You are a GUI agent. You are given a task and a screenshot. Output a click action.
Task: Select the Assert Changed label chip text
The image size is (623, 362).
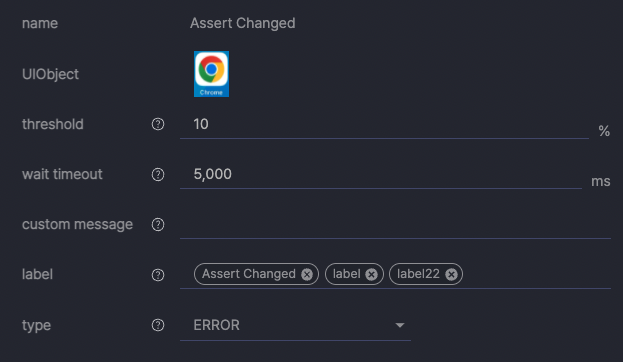click(x=249, y=274)
